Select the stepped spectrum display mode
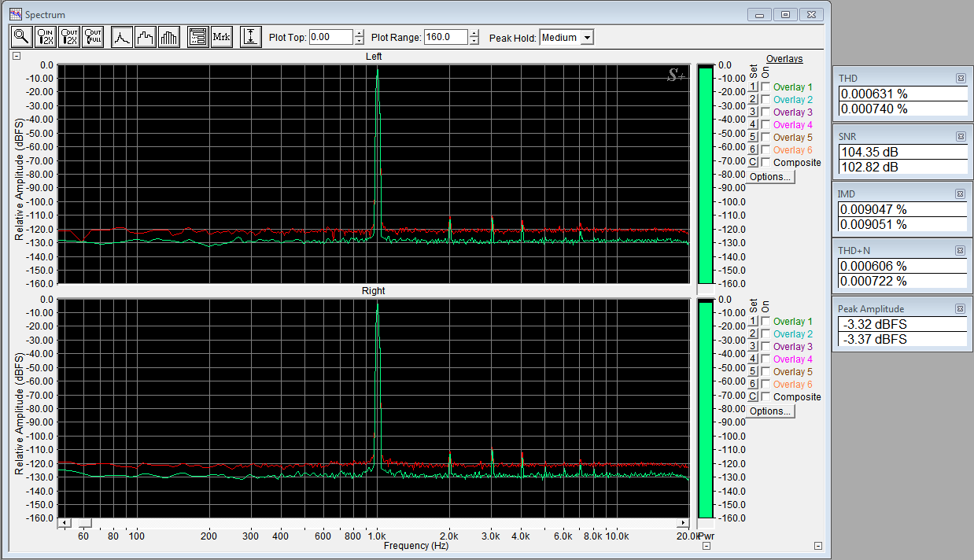The width and height of the screenshot is (974, 560). click(146, 36)
